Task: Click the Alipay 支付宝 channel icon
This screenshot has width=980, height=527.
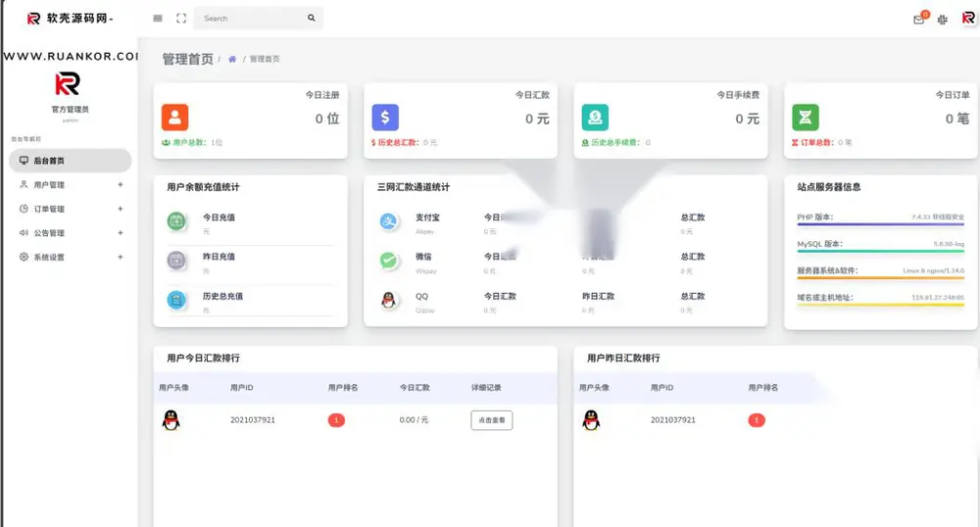Action: [388, 221]
